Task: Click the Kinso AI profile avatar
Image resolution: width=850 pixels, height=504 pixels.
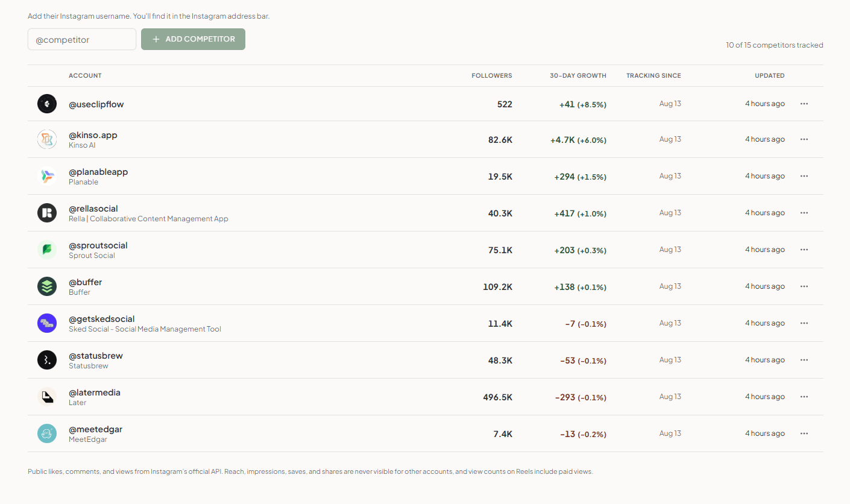Action: click(x=47, y=139)
